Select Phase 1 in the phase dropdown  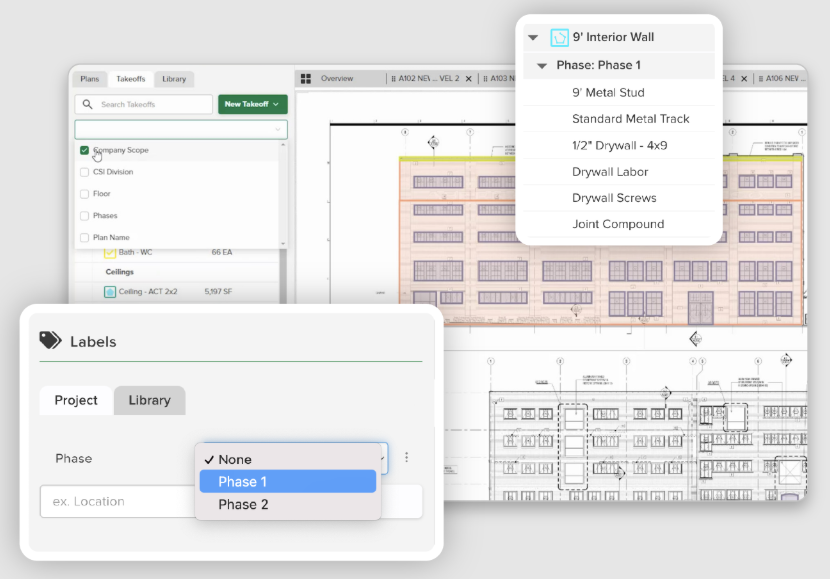pyautogui.click(x=287, y=482)
